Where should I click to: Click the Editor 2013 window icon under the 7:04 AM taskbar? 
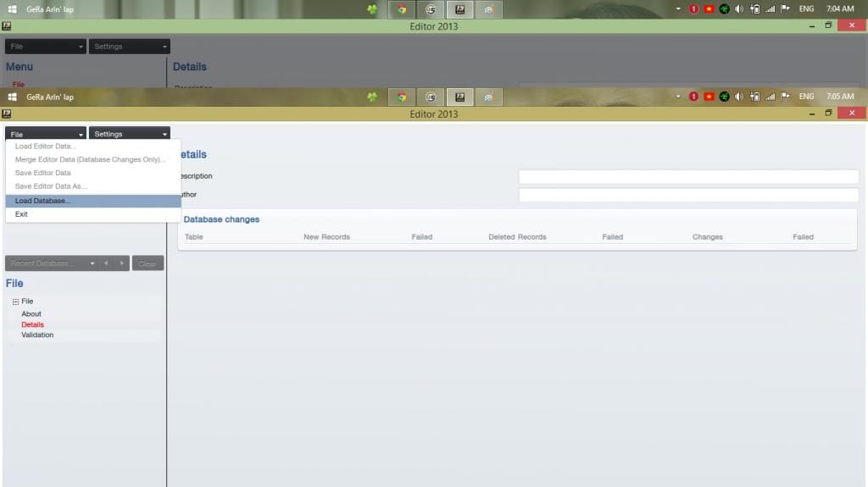click(7, 25)
